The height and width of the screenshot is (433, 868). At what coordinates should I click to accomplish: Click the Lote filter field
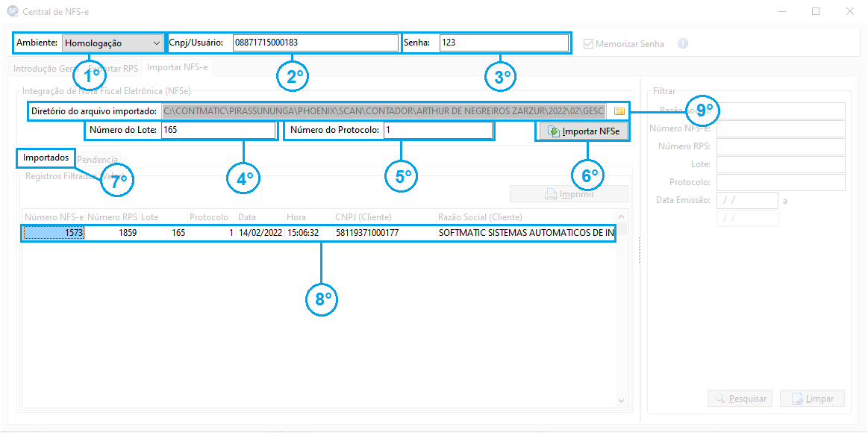click(x=781, y=164)
